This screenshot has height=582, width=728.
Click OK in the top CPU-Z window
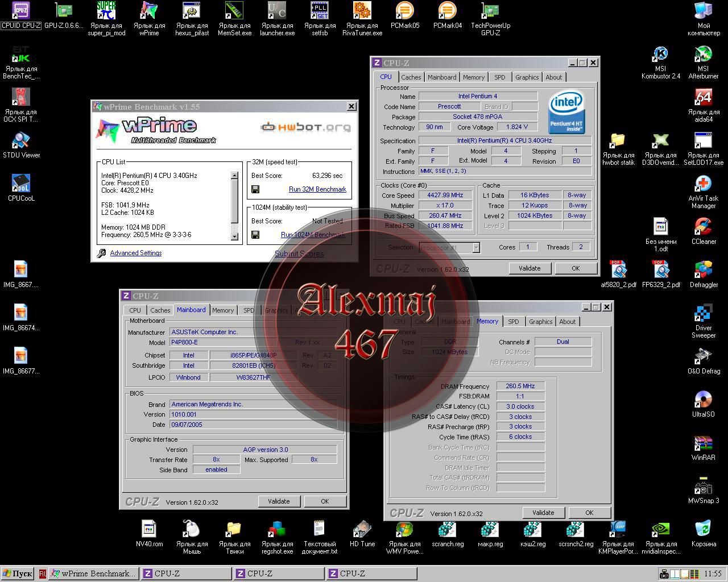tap(576, 268)
